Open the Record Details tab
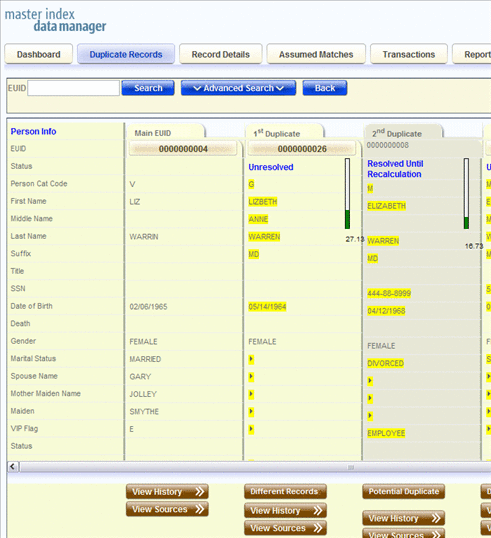 (x=221, y=54)
